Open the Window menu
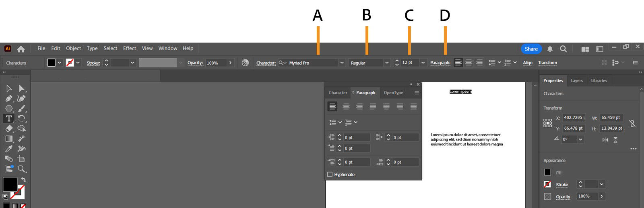 point(168,49)
